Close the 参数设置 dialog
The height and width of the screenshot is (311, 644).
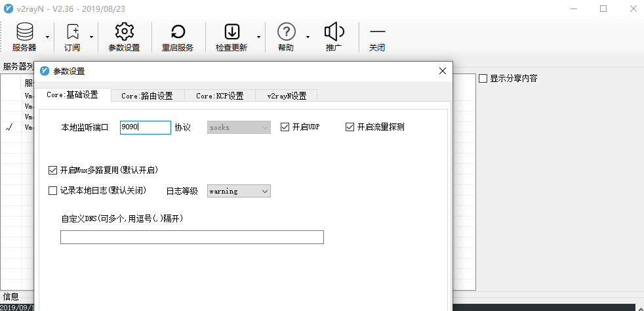pyautogui.click(x=442, y=71)
